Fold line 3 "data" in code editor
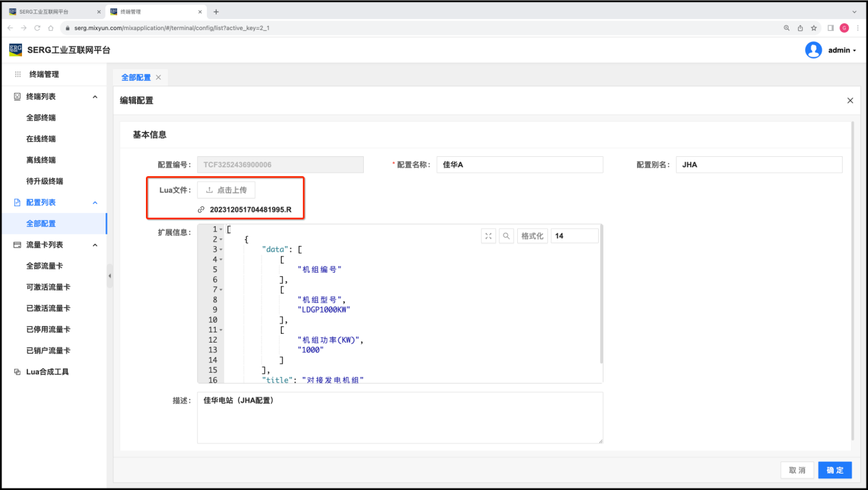Image resolution: width=868 pixels, height=490 pixels. [221, 249]
